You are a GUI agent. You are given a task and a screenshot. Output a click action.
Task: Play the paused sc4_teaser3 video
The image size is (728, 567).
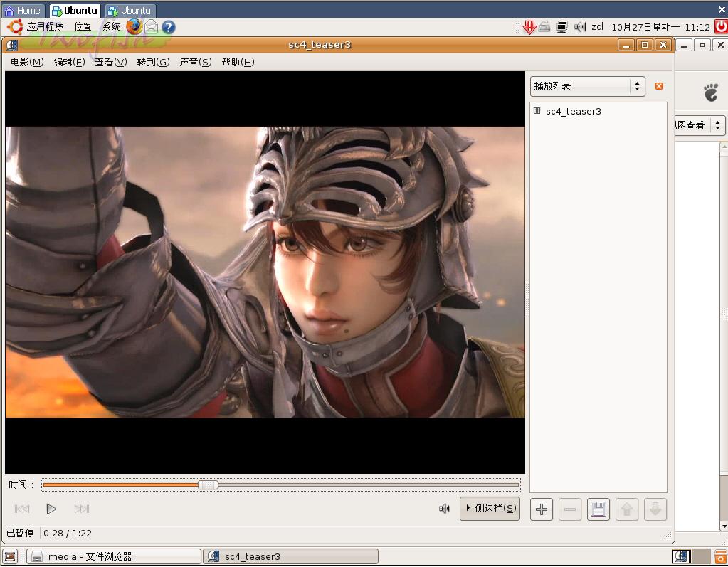point(51,509)
